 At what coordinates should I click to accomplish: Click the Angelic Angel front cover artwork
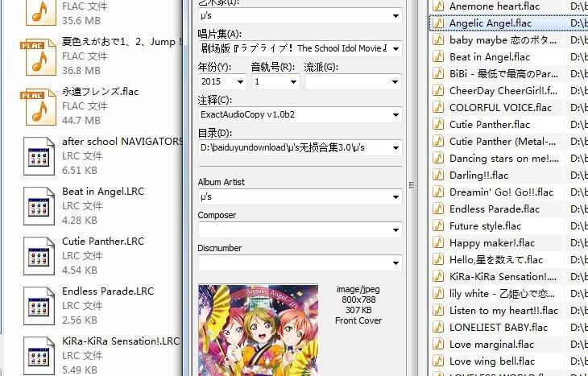pos(258,330)
